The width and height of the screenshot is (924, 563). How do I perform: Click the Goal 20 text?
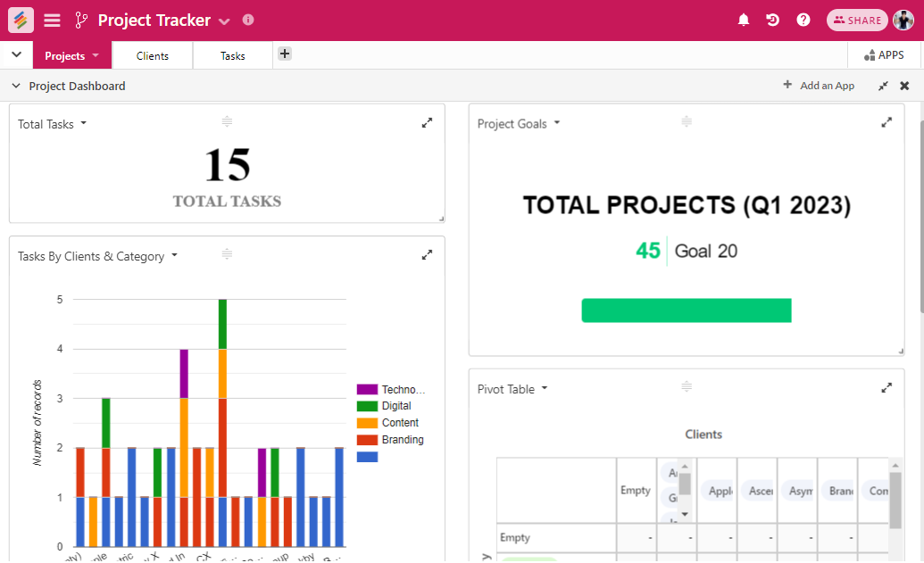pyautogui.click(x=706, y=251)
